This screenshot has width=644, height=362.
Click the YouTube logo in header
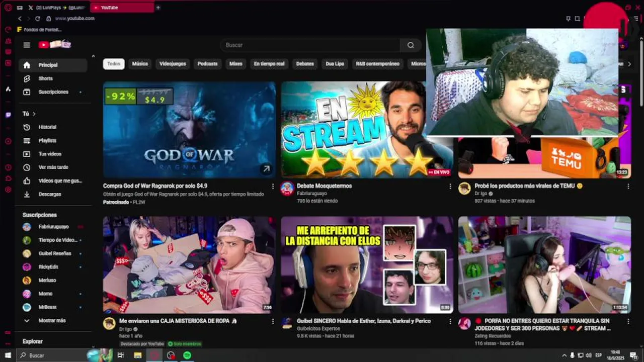coord(55,45)
